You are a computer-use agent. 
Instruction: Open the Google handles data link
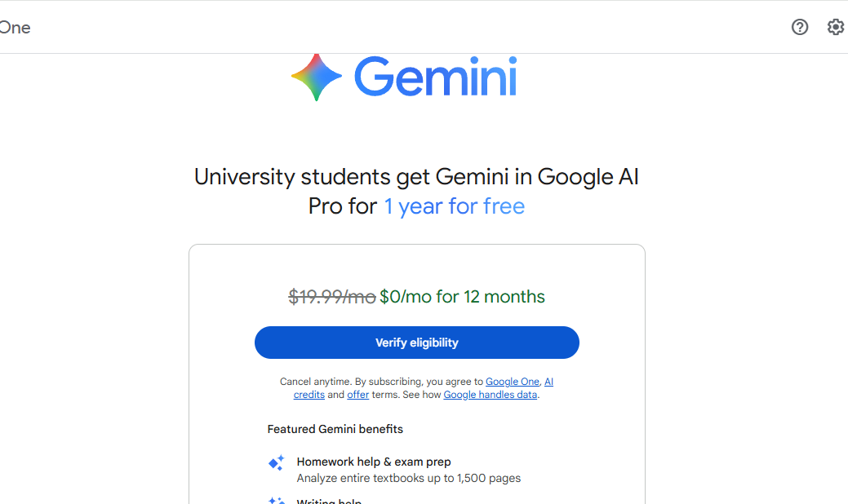[x=490, y=395]
